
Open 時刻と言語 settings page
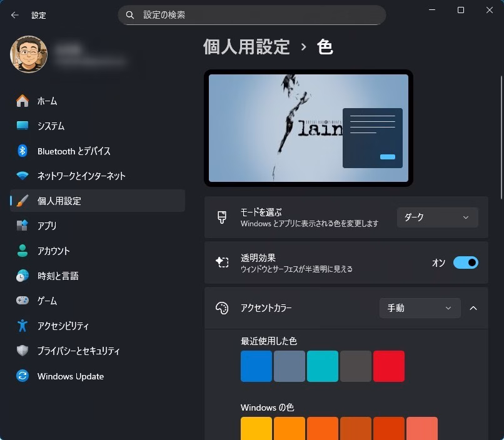click(x=58, y=276)
